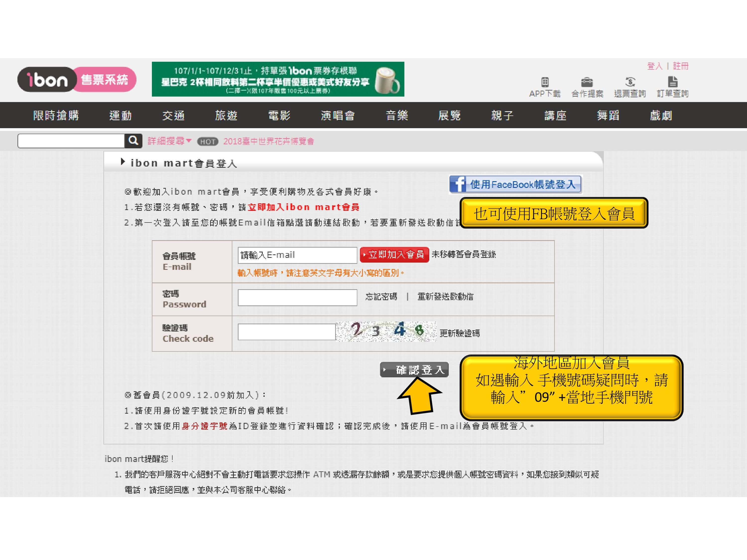Viewport: 747px width, 560px height.
Task: Select the 音樂 menu item
Action: click(x=397, y=115)
